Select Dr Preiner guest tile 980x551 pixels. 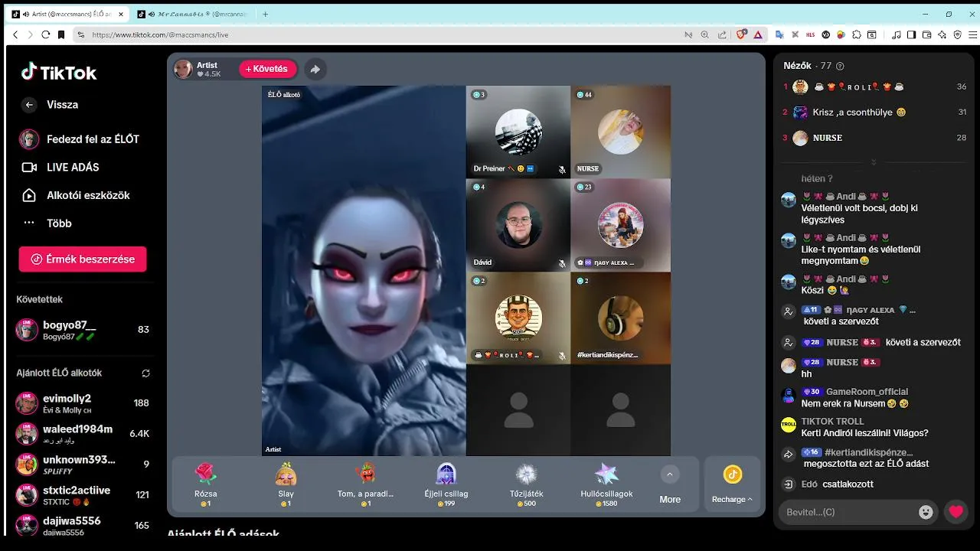(518, 132)
